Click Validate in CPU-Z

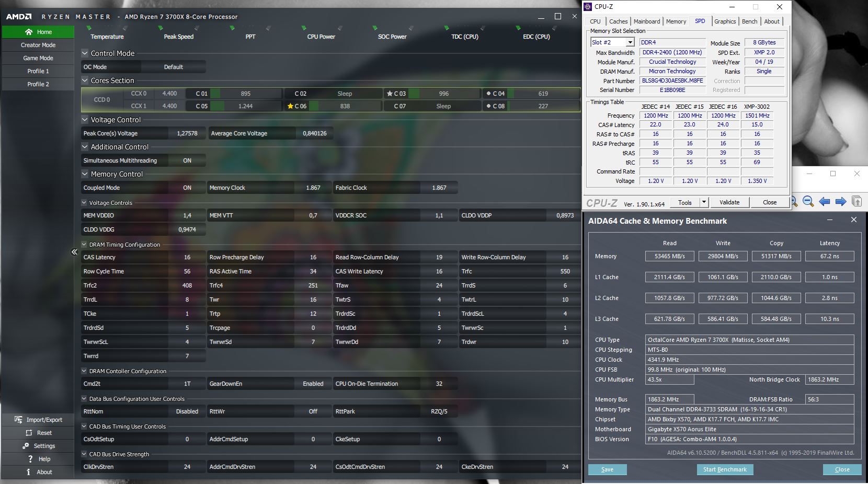(729, 202)
